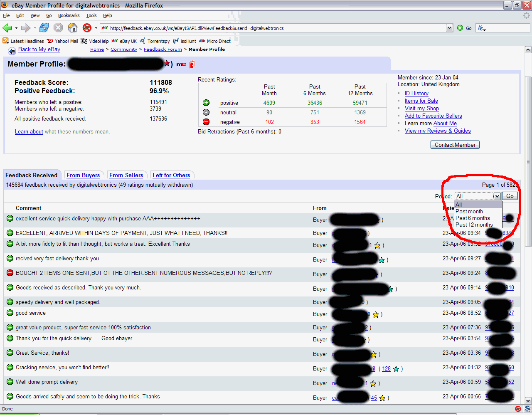Click the status bar blocked-content icon
Viewport: 532px width, 415px height.
518,409
